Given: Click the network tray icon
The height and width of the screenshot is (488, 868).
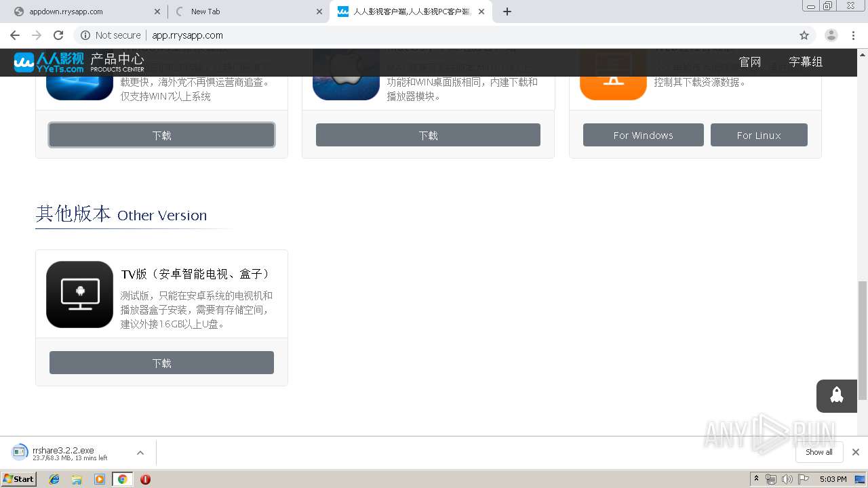Looking at the screenshot, I should 771,479.
